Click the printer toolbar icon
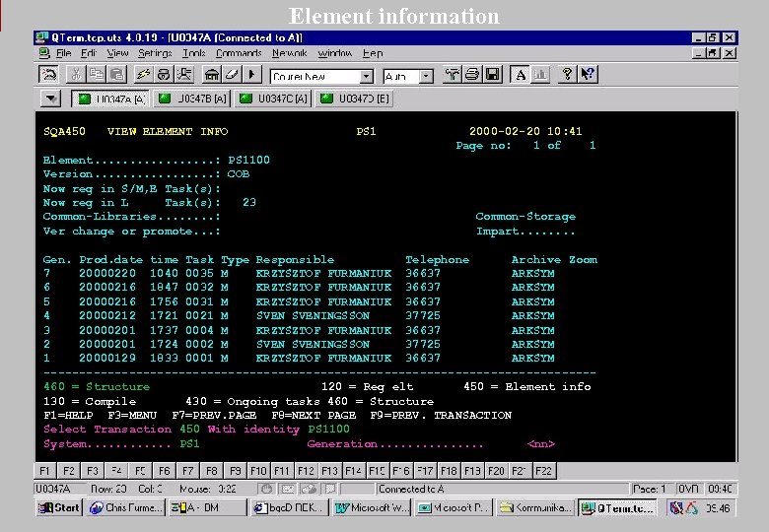 [x=472, y=75]
